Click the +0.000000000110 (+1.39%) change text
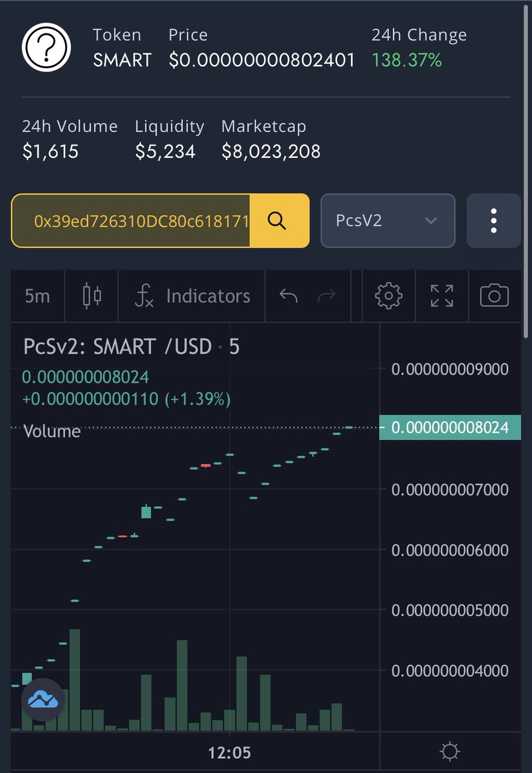532x773 pixels. pos(126,399)
